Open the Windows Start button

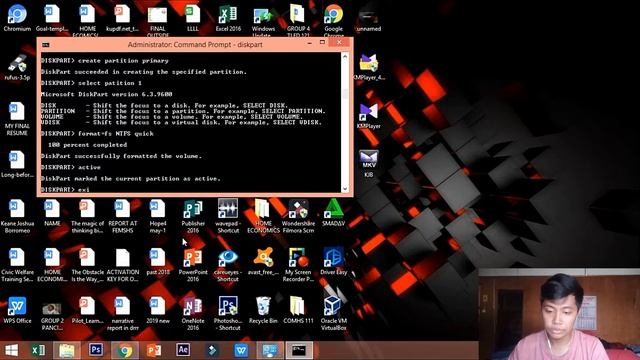pyautogui.click(x=11, y=350)
